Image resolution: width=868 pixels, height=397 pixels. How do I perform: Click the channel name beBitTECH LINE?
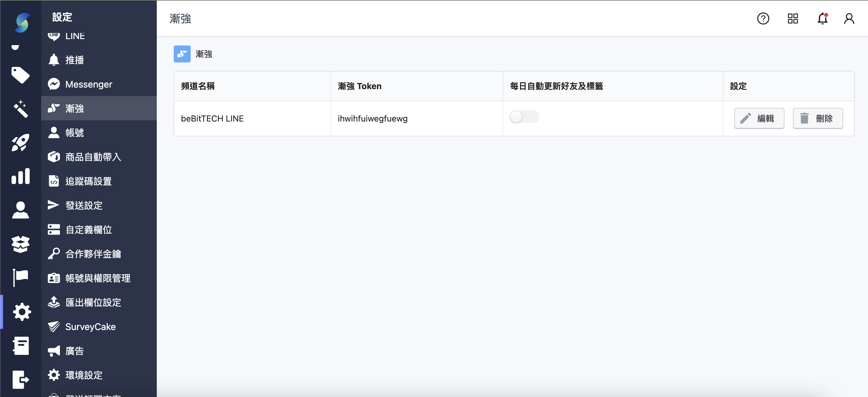click(x=212, y=118)
